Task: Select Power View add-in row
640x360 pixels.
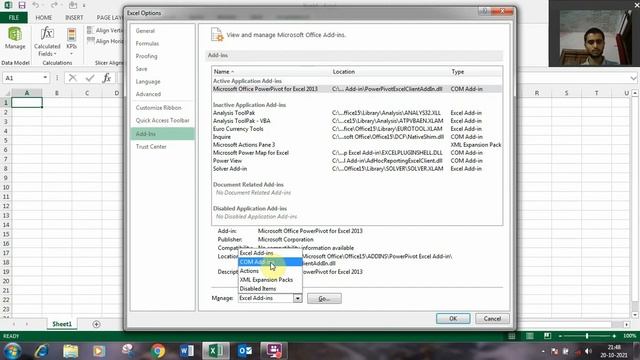Action: [357, 161]
